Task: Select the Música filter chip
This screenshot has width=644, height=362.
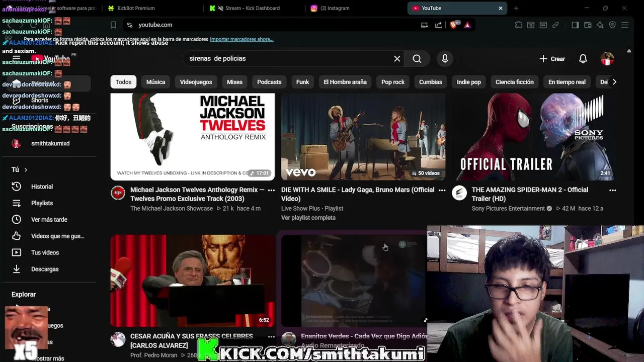Action: click(155, 82)
